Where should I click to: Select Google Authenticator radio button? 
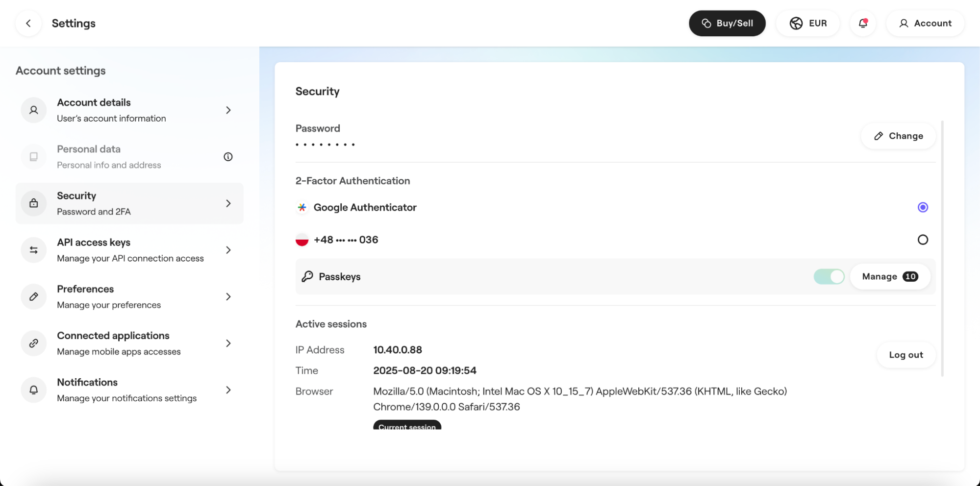pos(922,207)
